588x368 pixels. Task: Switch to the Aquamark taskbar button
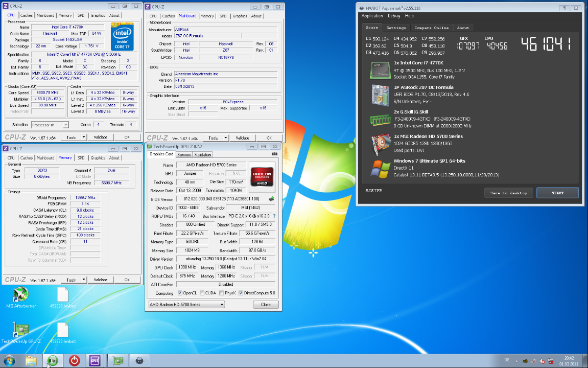pos(139,361)
